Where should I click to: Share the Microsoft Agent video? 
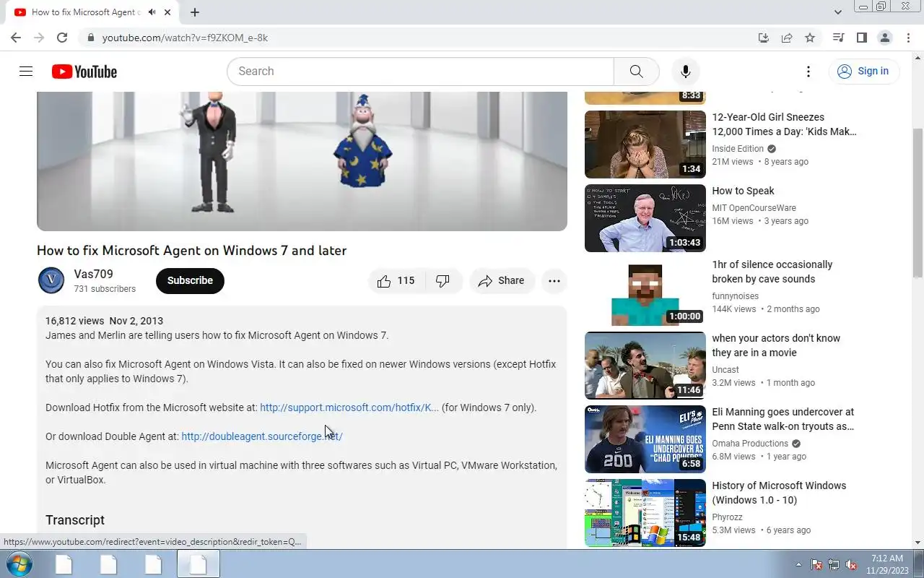coord(502,281)
